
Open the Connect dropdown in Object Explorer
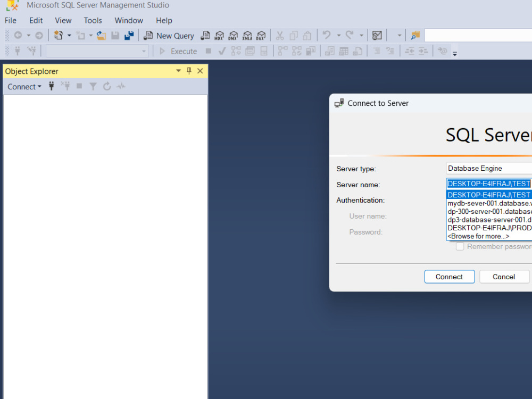(24, 87)
